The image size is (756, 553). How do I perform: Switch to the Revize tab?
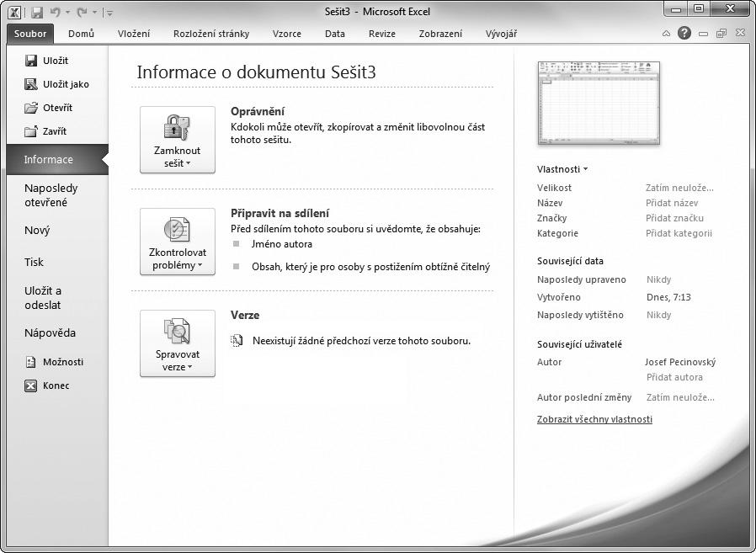point(382,34)
